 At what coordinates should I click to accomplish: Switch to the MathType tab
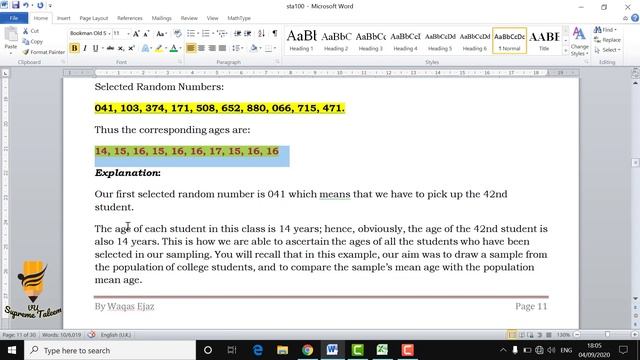pyautogui.click(x=239, y=18)
